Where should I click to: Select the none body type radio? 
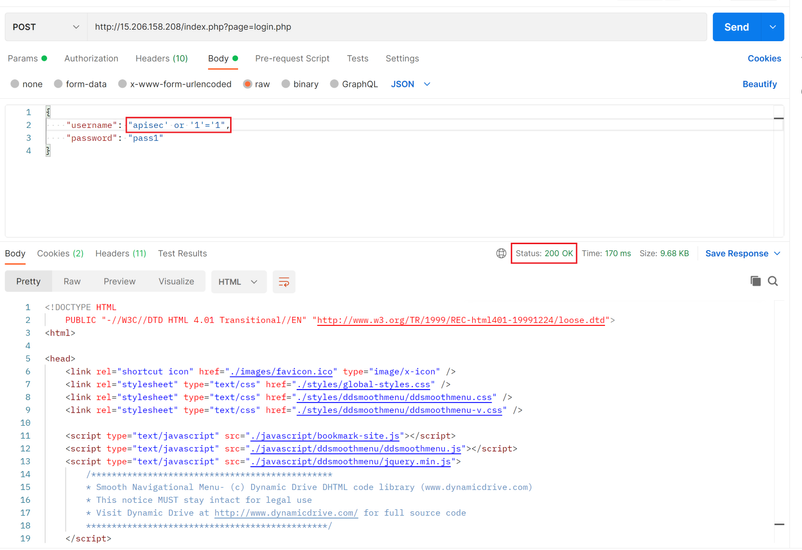[15, 85]
